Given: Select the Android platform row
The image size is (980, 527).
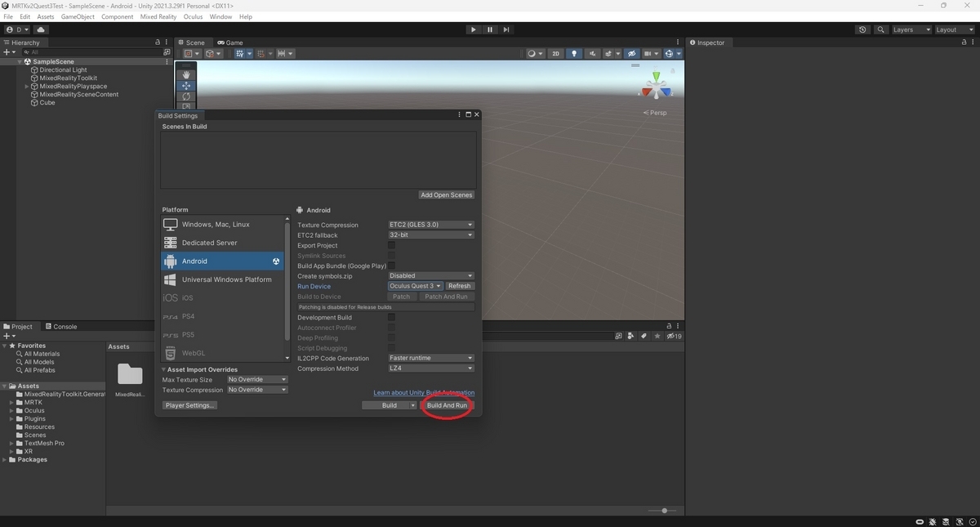Looking at the screenshot, I should (222, 261).
